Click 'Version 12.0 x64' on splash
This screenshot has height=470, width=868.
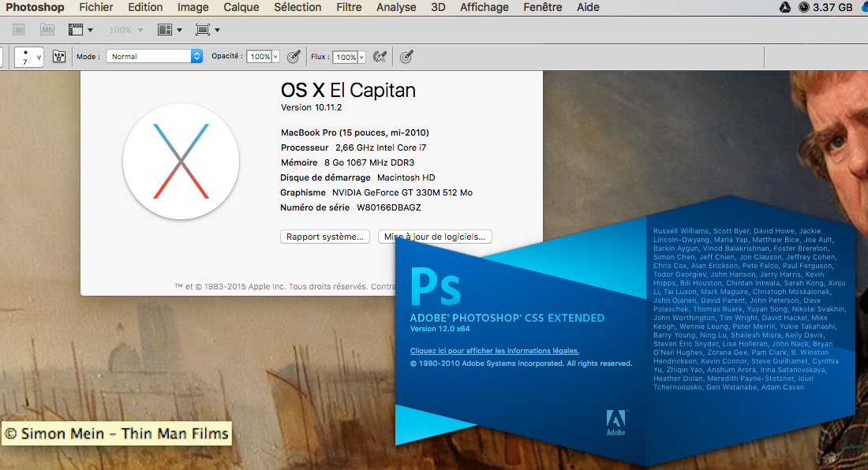(x=440, y=328)
